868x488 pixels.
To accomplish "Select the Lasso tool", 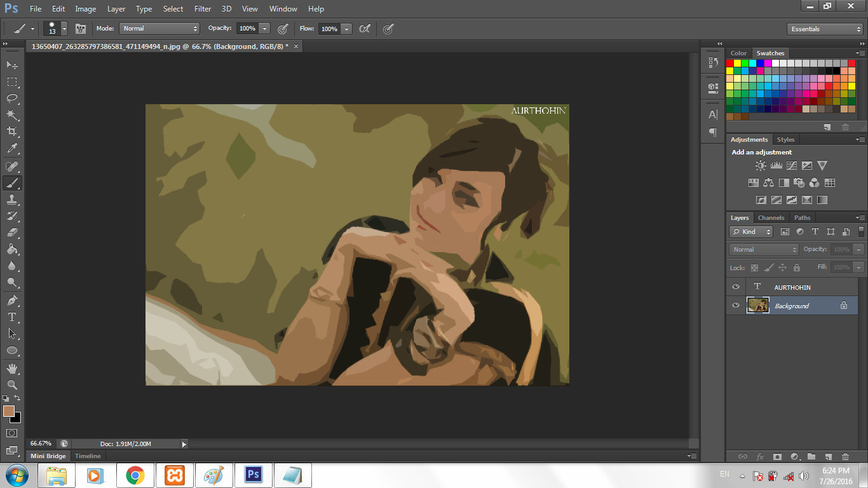I will click(x=12, y=98).
